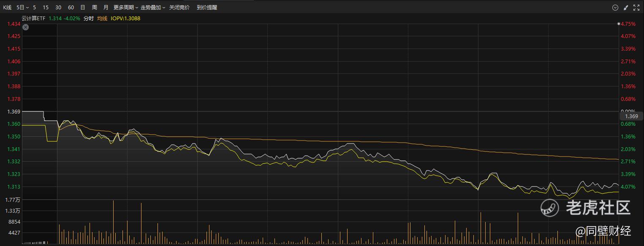Viewport: 644px width, 246px height.
Task: Click the 1.360 price axis label
Action: click(14, 124)
